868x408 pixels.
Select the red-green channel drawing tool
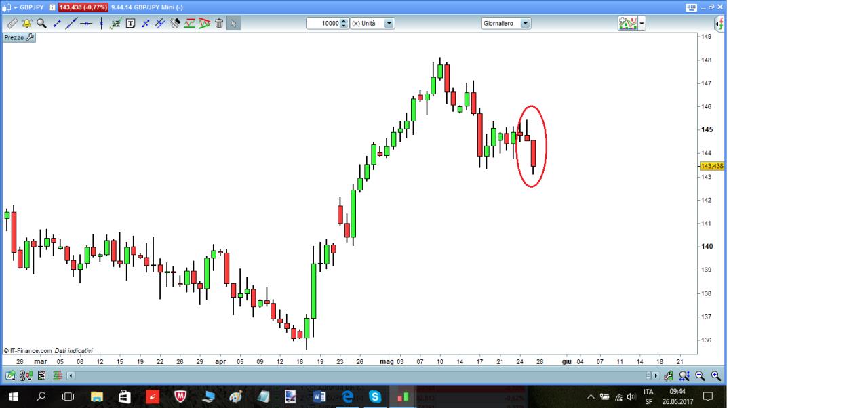190,23
